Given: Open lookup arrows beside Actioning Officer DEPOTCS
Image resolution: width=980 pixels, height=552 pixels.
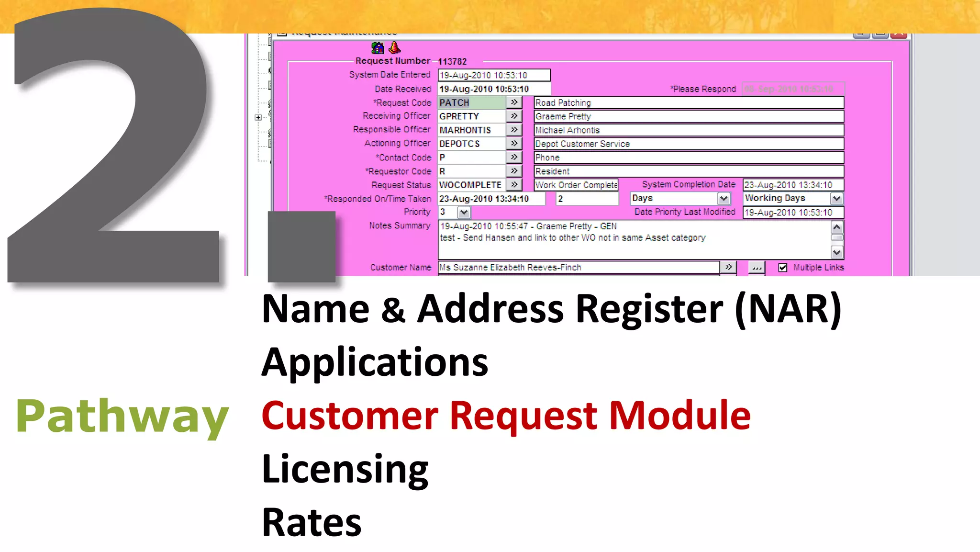Looking at the screenshot, I should pyautogui.click(x=514, y=144).
